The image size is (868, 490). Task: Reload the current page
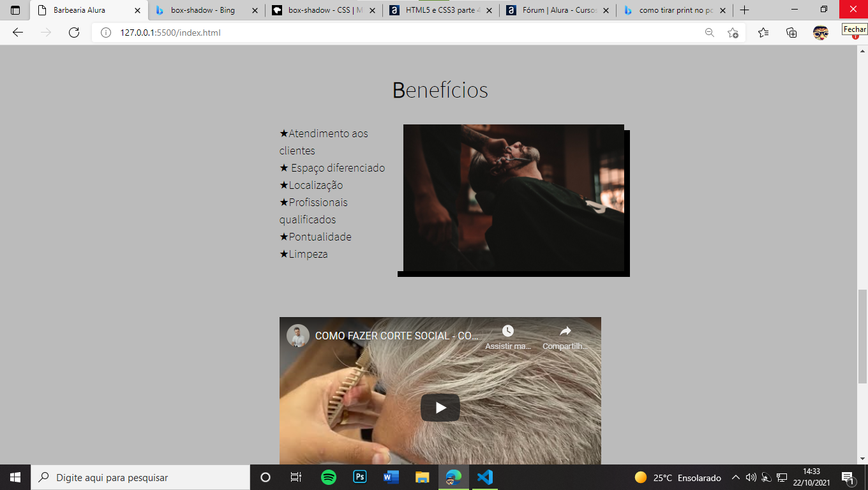click(x=74, y=33)
